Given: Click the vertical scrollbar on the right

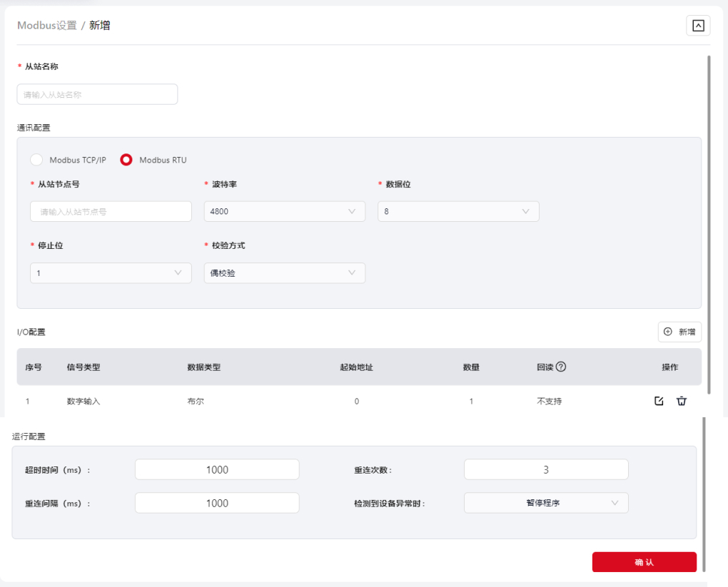Looking at the screenshot, I should (x=708, y=221).
